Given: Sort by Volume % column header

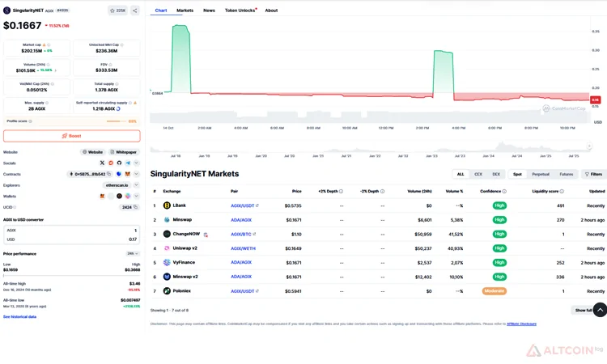Looking at the screenshot, I should coord(454,191).
